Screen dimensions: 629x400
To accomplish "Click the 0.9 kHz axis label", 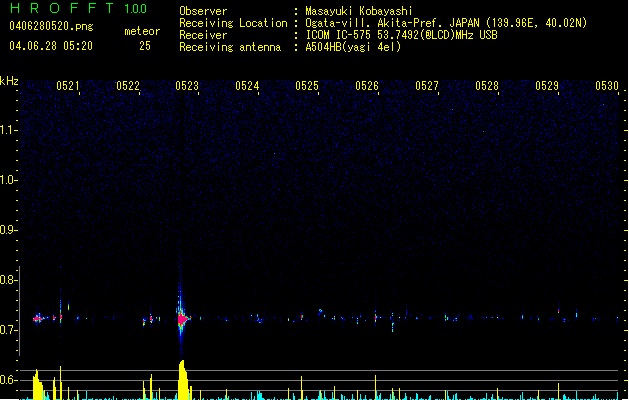I will 7,230.
